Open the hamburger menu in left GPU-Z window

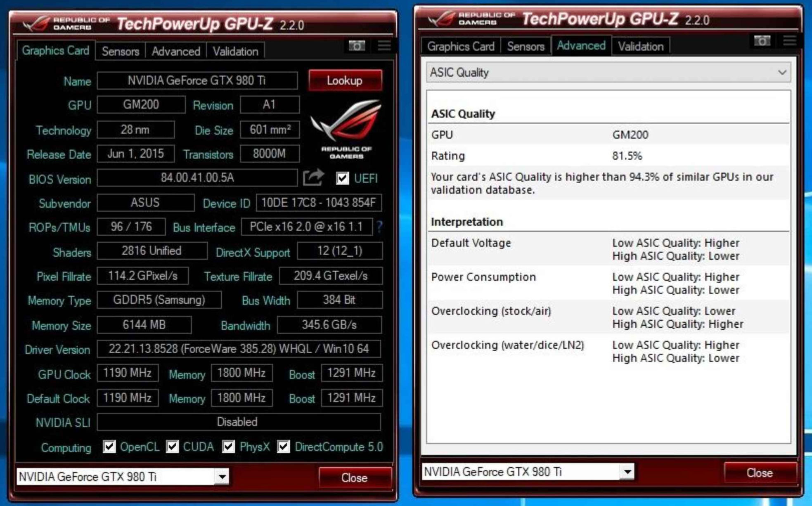384,45
